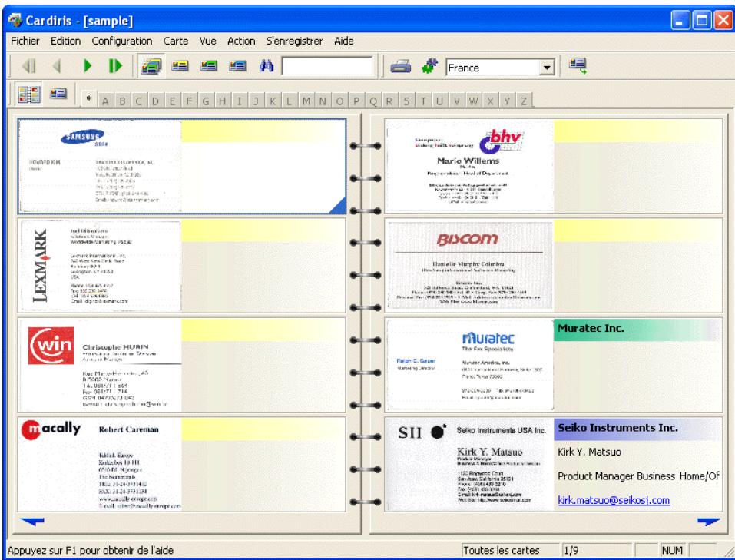Toggle the stacked cards album view icon
The image size is (735, 560).
151,66
